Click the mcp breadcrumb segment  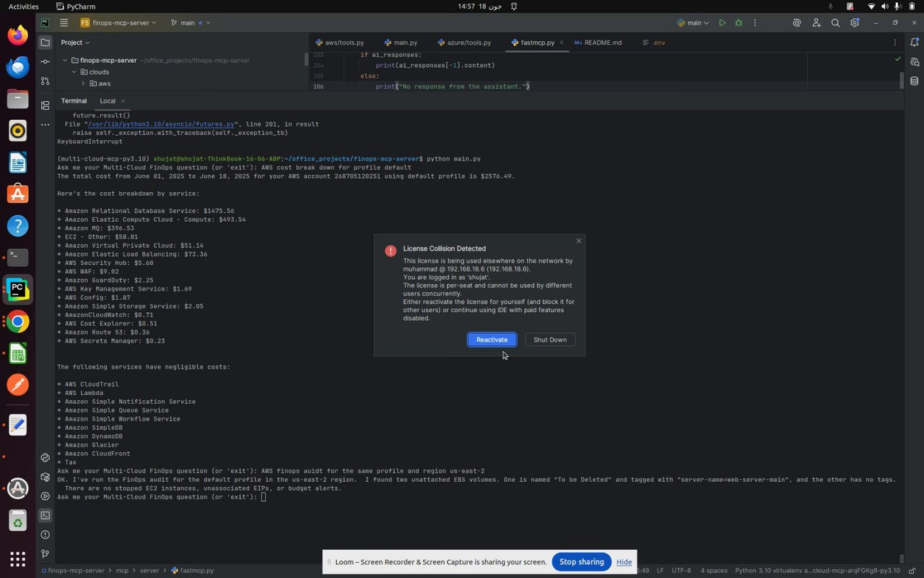pyautogui.click(x=123, y=571)
